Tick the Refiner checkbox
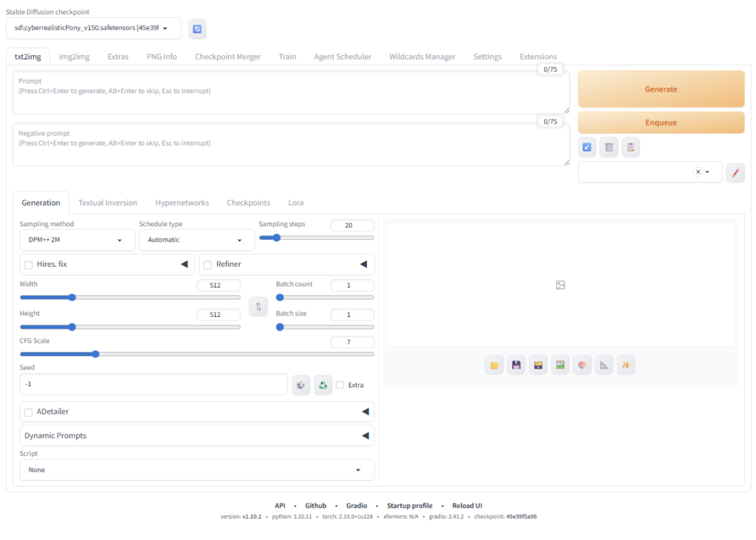756x540 pixels. click(x=208, y=264)
